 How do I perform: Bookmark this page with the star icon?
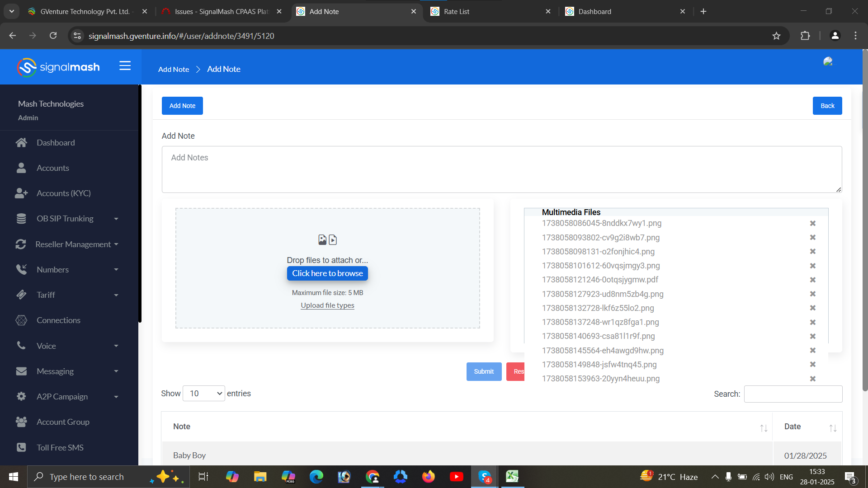(x=776, y=36)
